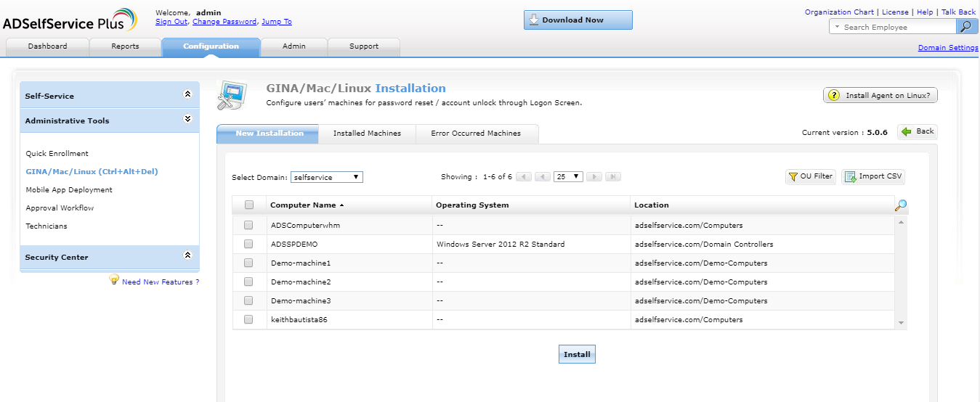The image size is (980, 402).
Task: Select the ADSSPDEMO computer checkbox
Action: pos(248,244)
